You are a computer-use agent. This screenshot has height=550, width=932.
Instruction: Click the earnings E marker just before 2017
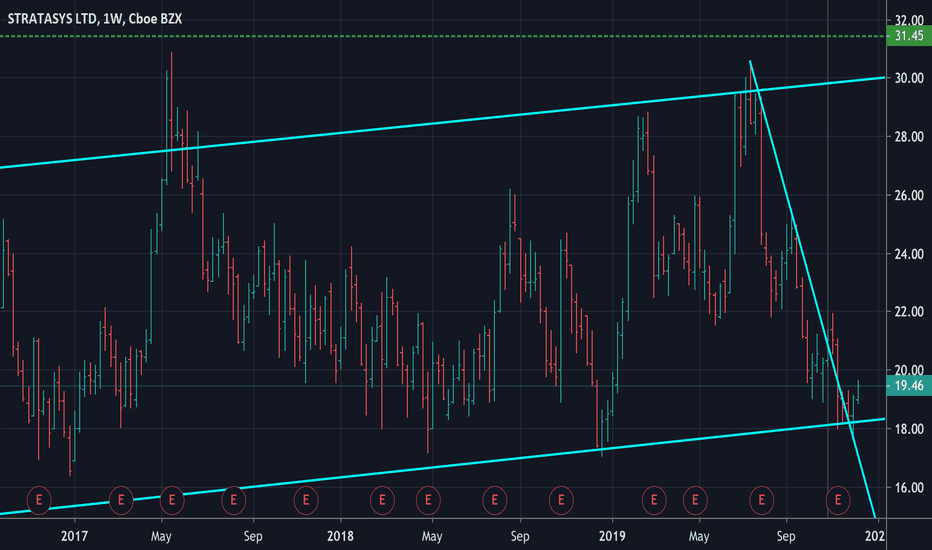[39, 500]
